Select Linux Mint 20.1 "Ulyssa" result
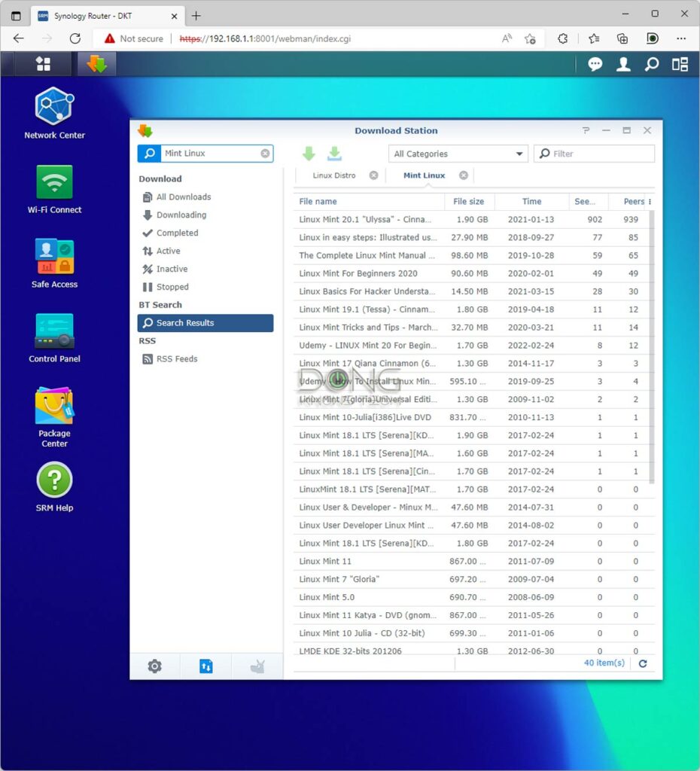The image size is (700, 771). [473, 220]
